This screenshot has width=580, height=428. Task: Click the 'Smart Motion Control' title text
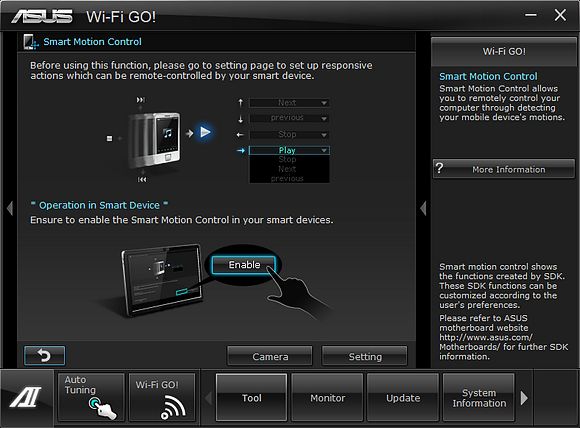pyautogui.click(x=92, y=42)
